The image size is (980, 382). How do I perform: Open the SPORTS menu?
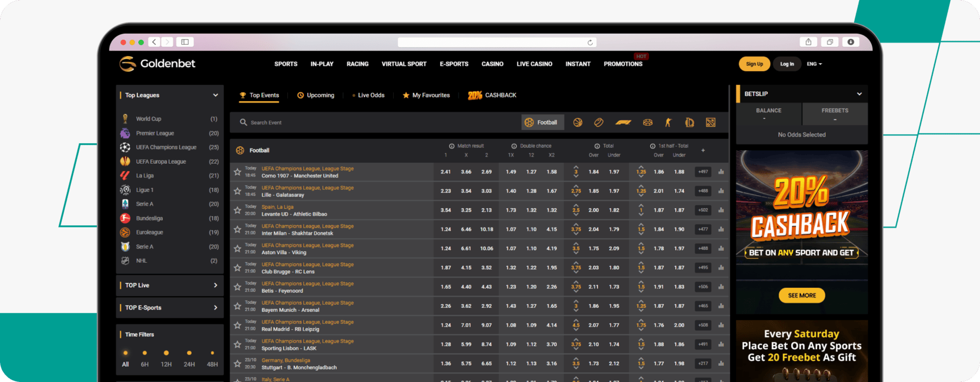(286, 64)
